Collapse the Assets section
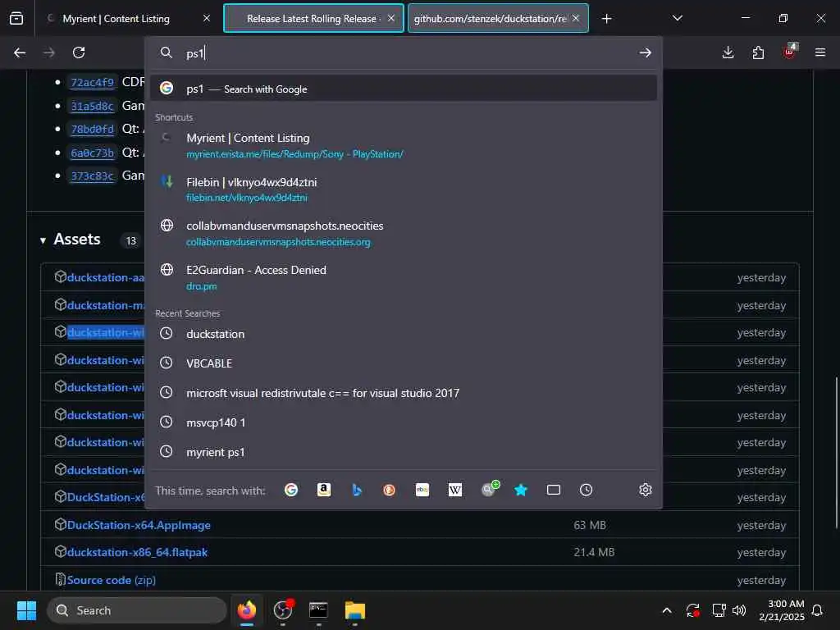The width and height of the screenshot is (840, 630). pos(43,240)
